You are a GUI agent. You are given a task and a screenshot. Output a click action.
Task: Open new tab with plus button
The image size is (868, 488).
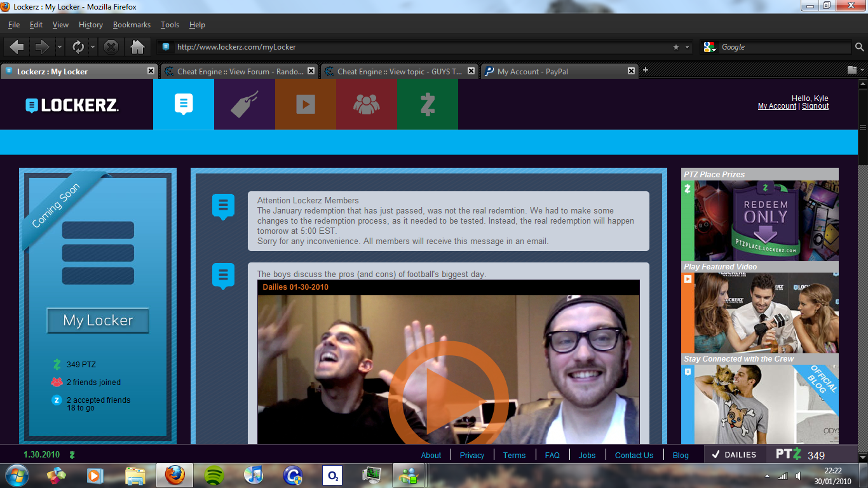click(x=646, y=71)
